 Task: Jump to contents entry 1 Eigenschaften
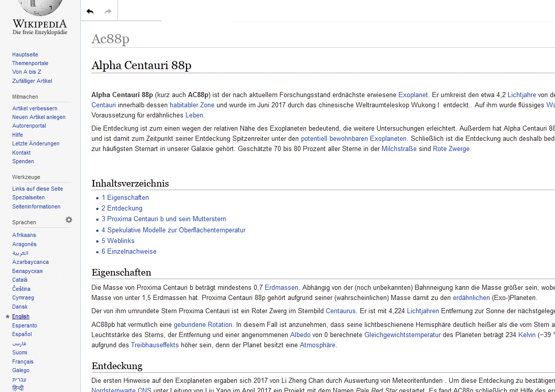126,198
